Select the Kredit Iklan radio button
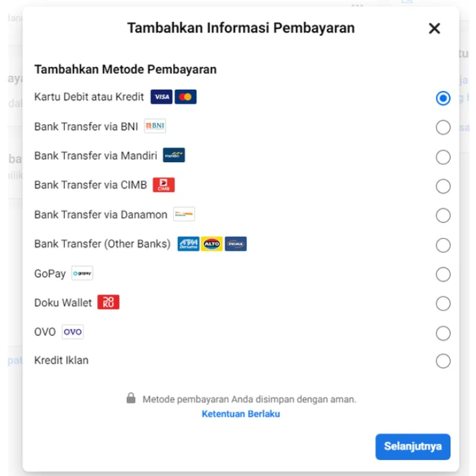The height and width of the screenshot is (476, 476). [443, 361]
